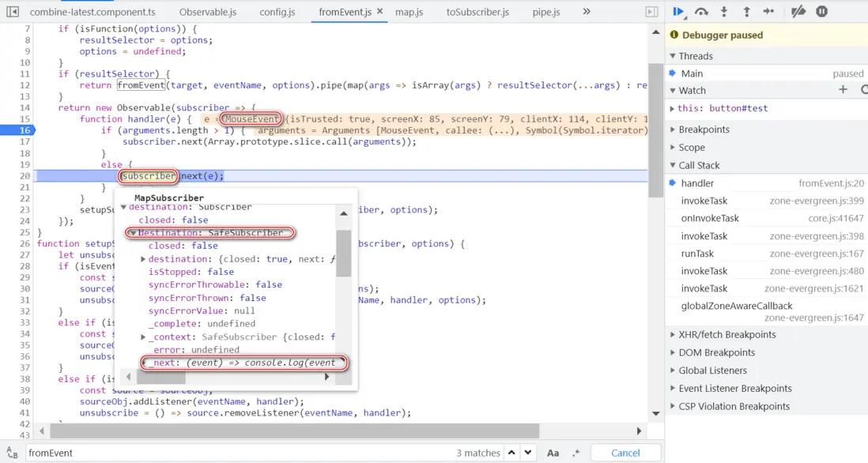868x463 pixels.
Task: Step out of current function
Action: click(746, 11)
